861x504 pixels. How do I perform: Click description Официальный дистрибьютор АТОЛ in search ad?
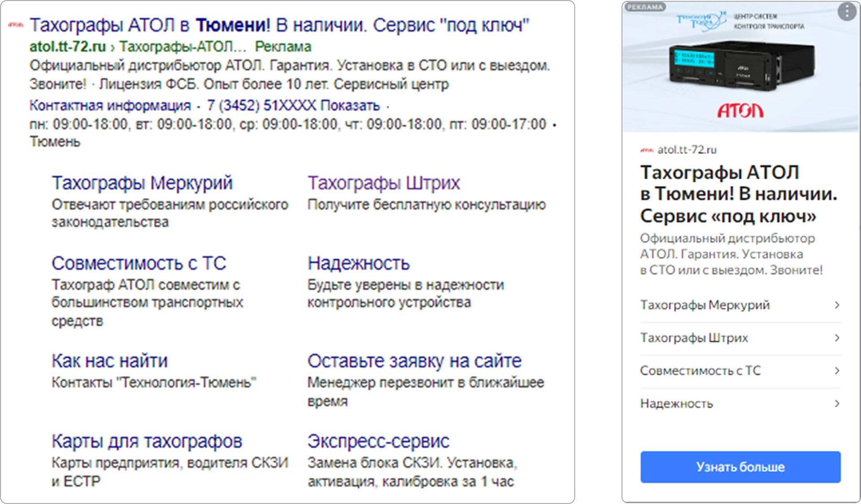click(290, 74)
